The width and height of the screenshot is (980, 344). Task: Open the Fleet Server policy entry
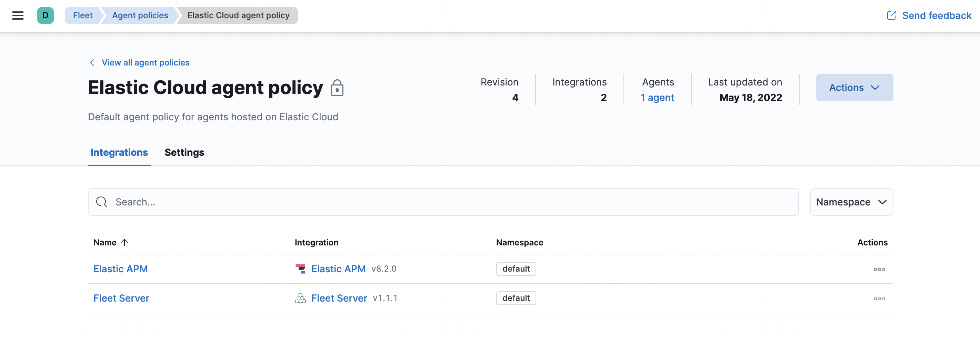click(x=121, y=299)
